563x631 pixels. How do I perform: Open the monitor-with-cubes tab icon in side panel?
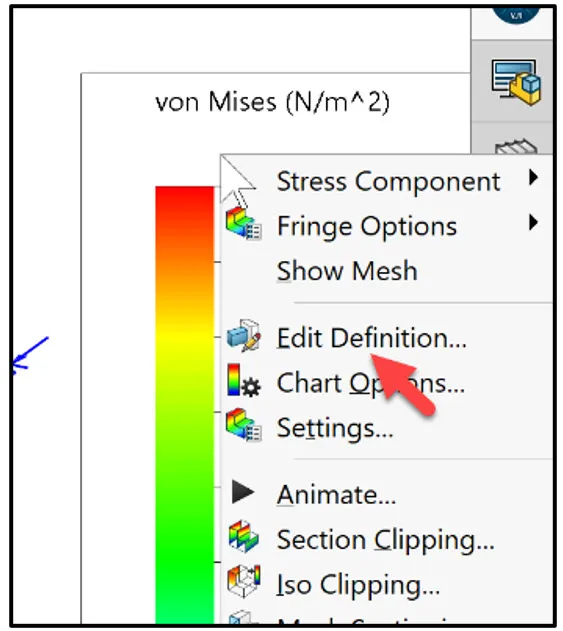(516, 82)
